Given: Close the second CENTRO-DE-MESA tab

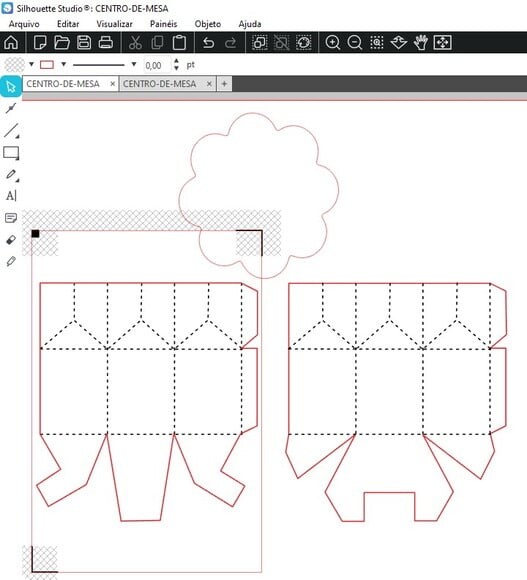Looking at the screenshot, I should tap(209, 84).
